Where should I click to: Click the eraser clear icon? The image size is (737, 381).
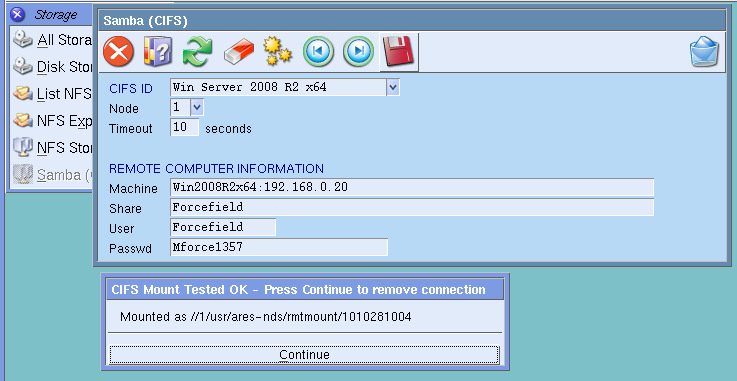[x=238, y=52]
